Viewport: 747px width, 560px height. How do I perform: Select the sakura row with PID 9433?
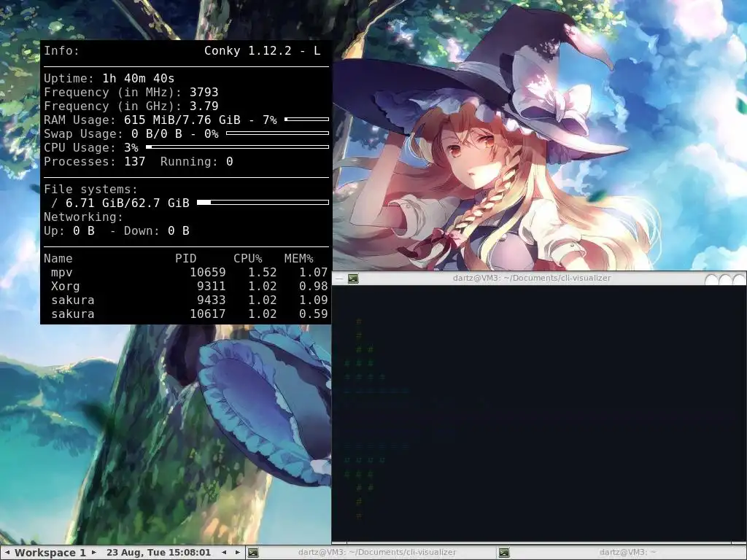[x=186, y=300]
